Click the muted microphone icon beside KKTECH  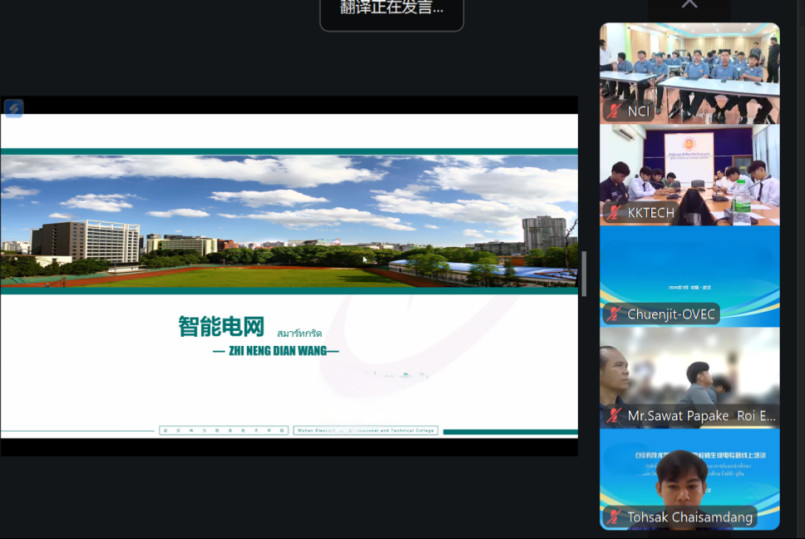pos(614,213)
